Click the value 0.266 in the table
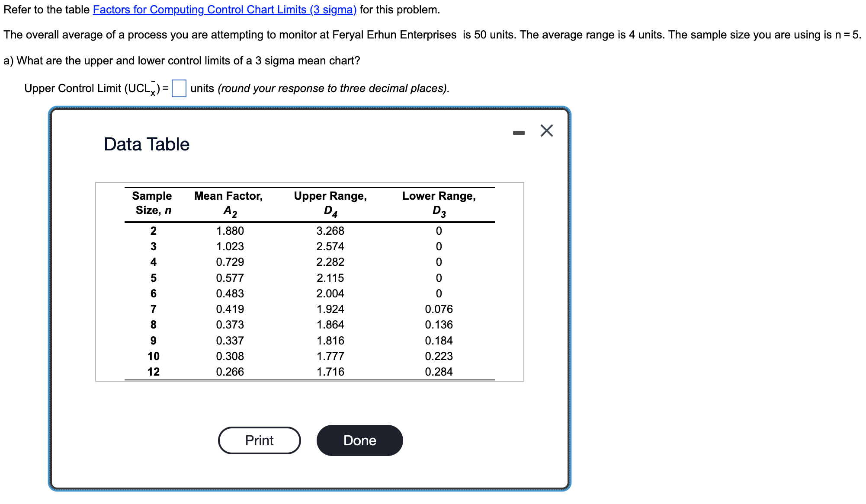Viewport: 866px width, 504px height. [x=229, y=371]
